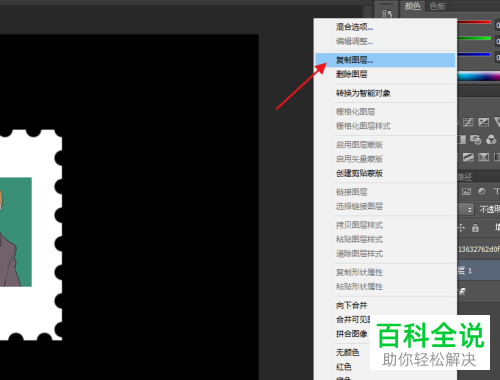Select 粘贴图层样式 menu entry

[x=385, y=239]
